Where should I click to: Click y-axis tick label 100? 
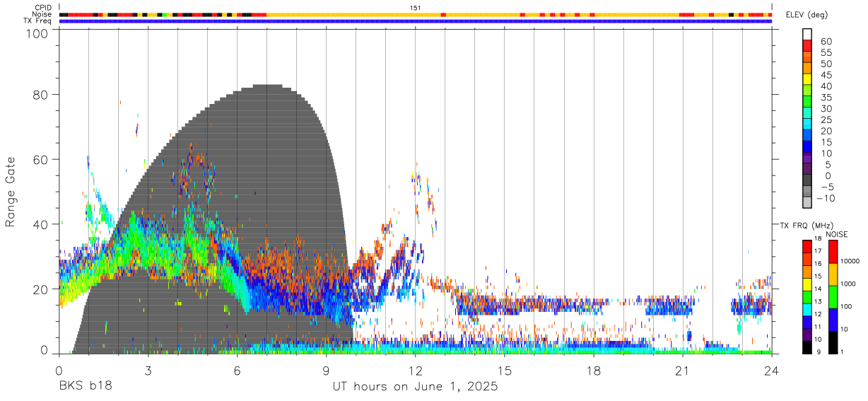pyautogui.click(x=37, y=33)
